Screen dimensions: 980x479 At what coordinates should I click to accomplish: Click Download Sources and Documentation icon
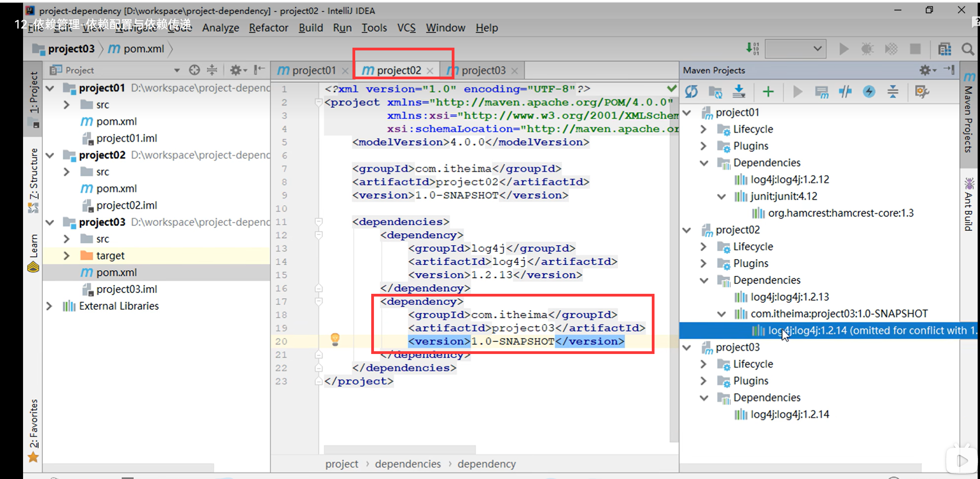pyautogui.click(x=739, y=92)
